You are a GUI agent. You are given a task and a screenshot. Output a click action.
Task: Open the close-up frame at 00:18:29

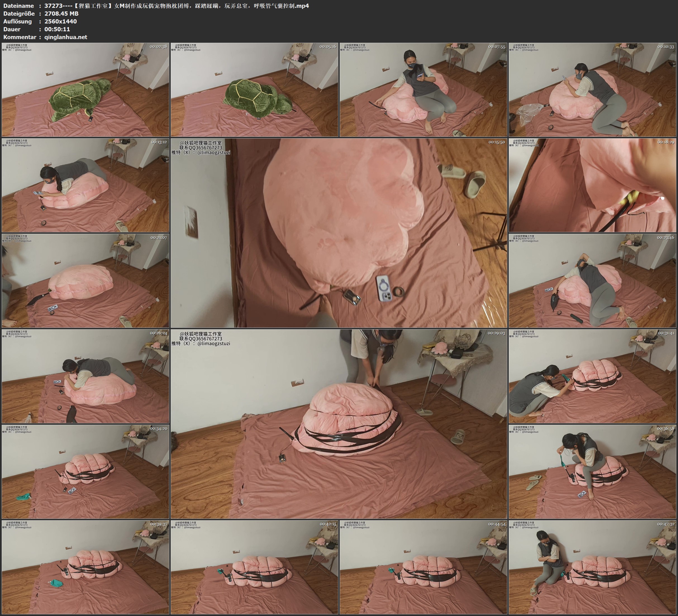(x=592, y=185)
